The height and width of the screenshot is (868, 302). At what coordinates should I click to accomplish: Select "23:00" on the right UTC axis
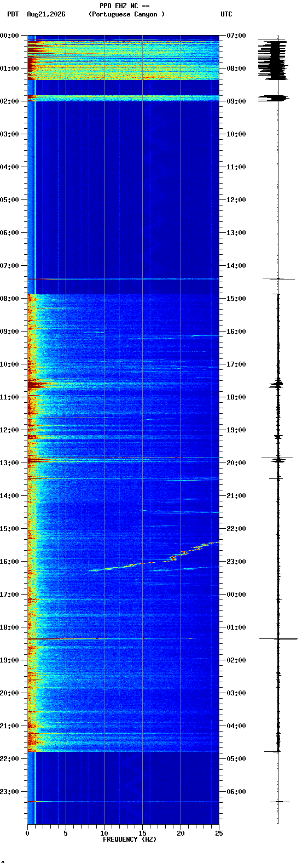pyautogui.click(x=236, y=561)
